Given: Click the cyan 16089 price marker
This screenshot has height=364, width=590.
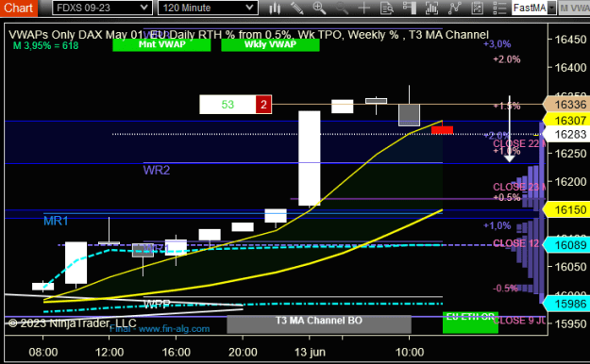Looking at the screenshot, I should pos(566,245).
